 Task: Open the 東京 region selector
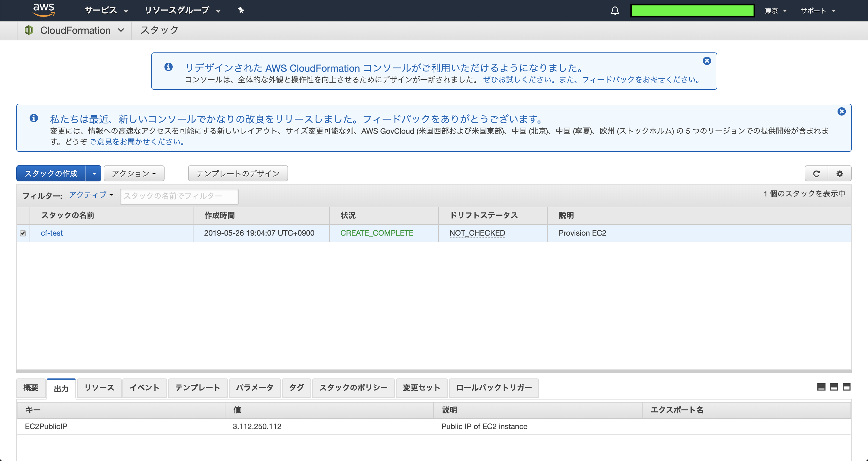775,11
